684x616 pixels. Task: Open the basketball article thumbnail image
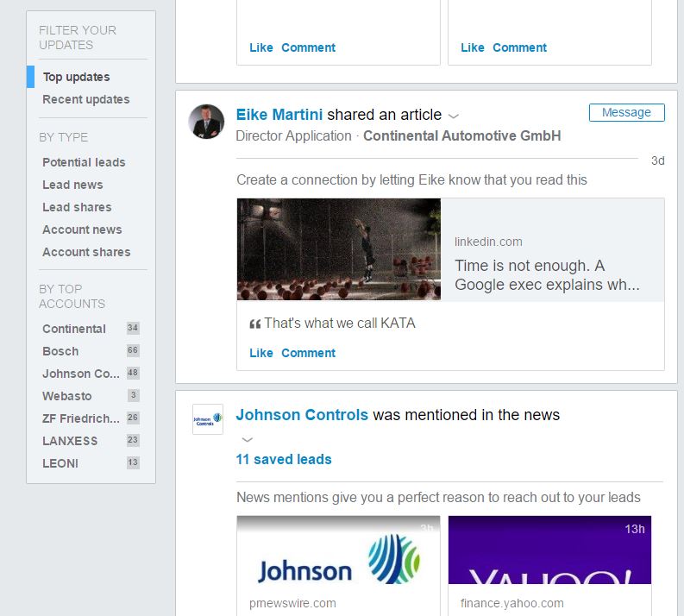tap(338, 249)
